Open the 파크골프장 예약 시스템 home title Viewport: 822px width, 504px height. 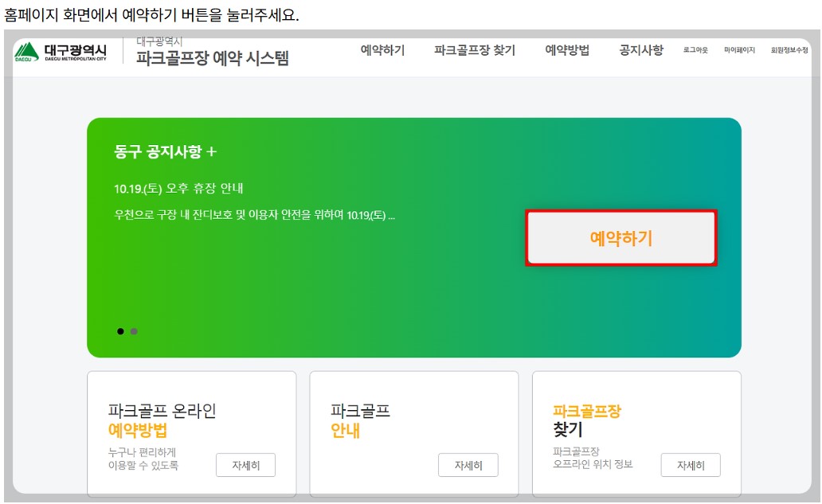click(212, 59)
